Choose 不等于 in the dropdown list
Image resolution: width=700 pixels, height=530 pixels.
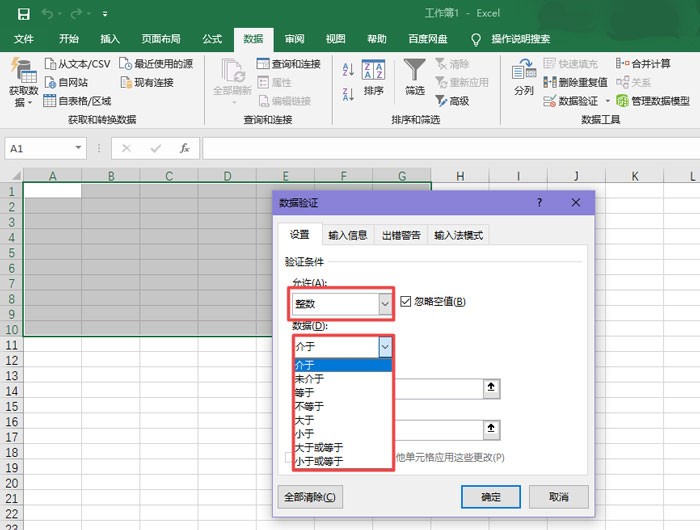pos(311,406)
